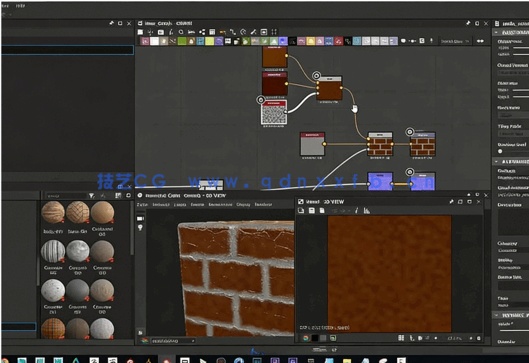Collapse the middle section expander in properties panel
Screen dimensions: 529x363
pos(496,162)
